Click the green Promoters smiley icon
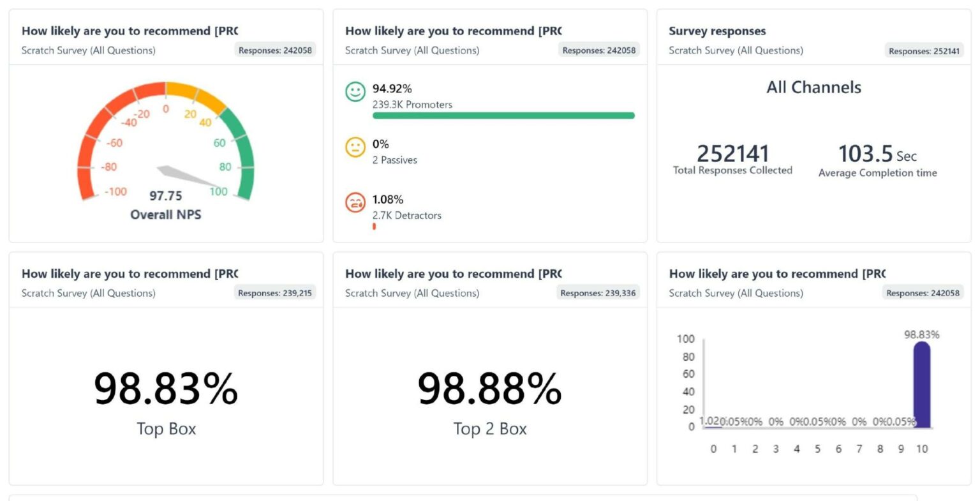 tap(356, 90)
